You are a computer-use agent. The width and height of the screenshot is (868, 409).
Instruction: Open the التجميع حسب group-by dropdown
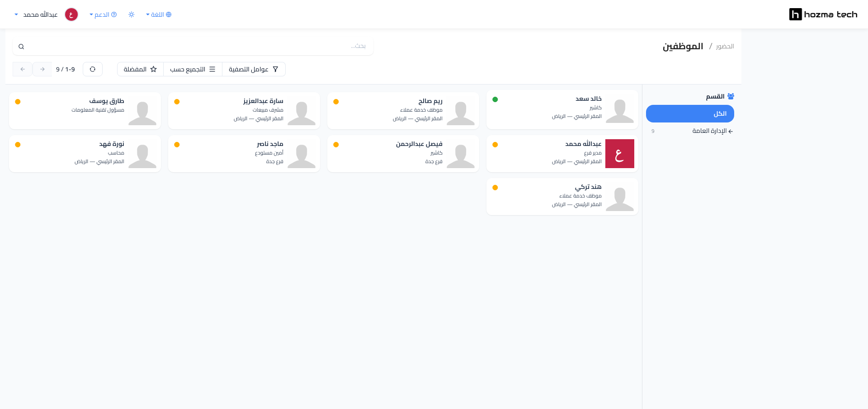pos(193,69)
